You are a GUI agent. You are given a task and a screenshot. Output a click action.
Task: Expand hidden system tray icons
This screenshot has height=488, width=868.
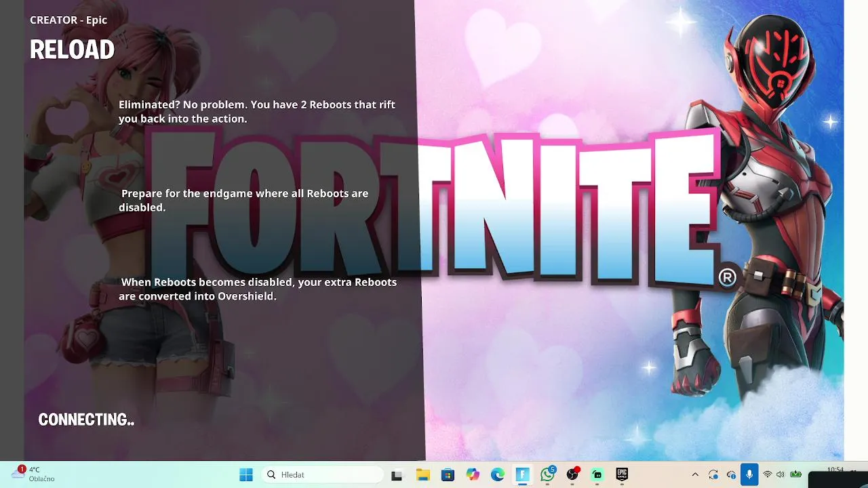694,475
